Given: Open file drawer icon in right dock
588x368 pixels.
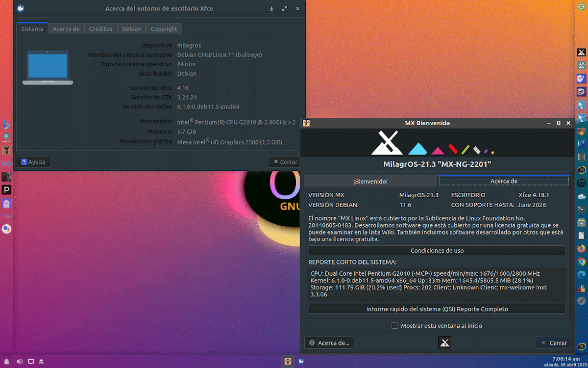Looking at the screenshot, I should tap(582, 222).
